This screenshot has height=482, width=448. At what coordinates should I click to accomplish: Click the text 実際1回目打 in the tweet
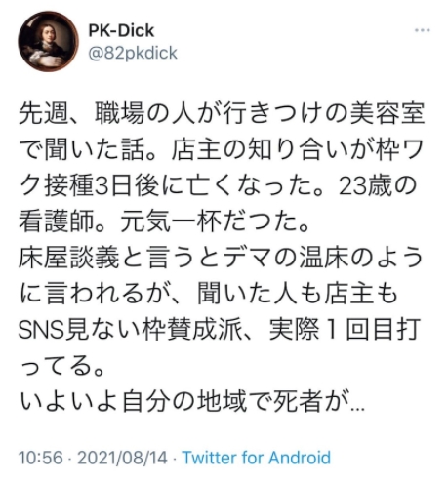tap(344, 330)
